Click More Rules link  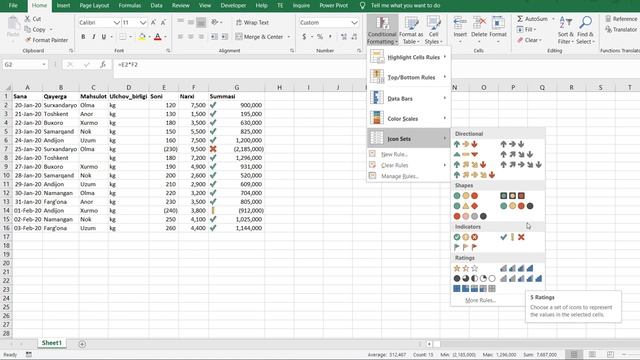(x=480, y=300)
